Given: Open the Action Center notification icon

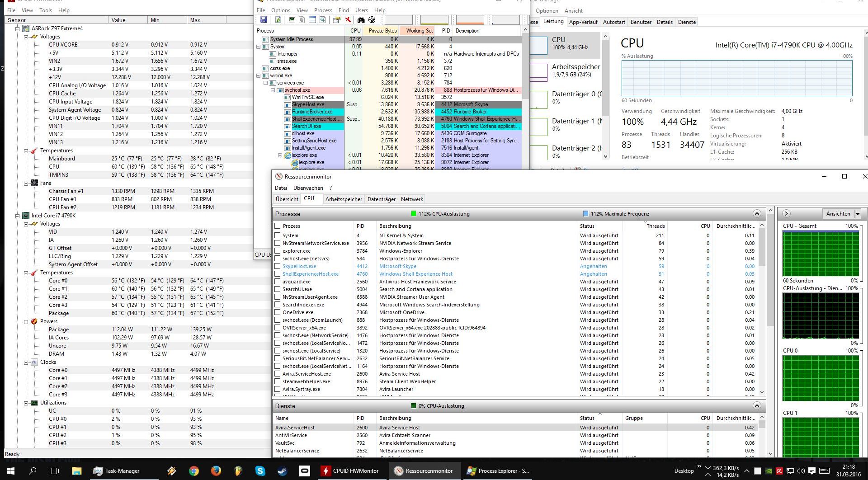Looking at the screenshot, I should coord(812,471).
